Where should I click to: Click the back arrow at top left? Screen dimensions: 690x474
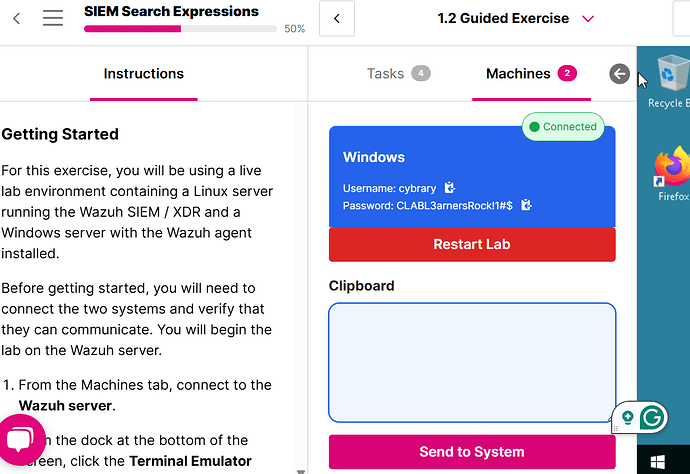17,18
